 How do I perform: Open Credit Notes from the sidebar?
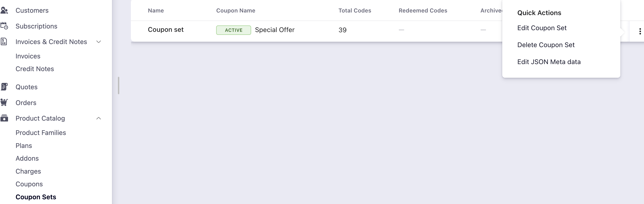(x=35, y=69)
